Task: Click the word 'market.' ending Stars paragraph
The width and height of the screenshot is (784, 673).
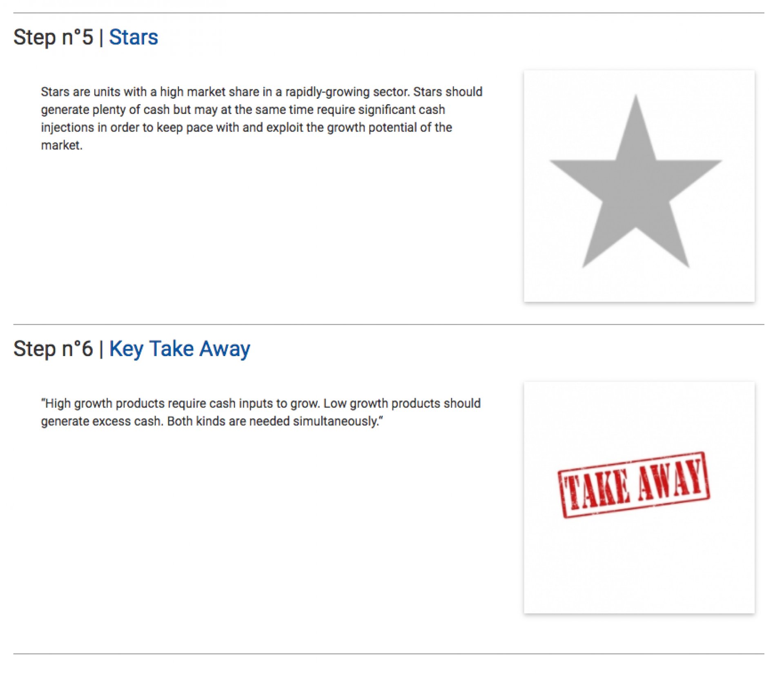Action: (x=62, y=145)
